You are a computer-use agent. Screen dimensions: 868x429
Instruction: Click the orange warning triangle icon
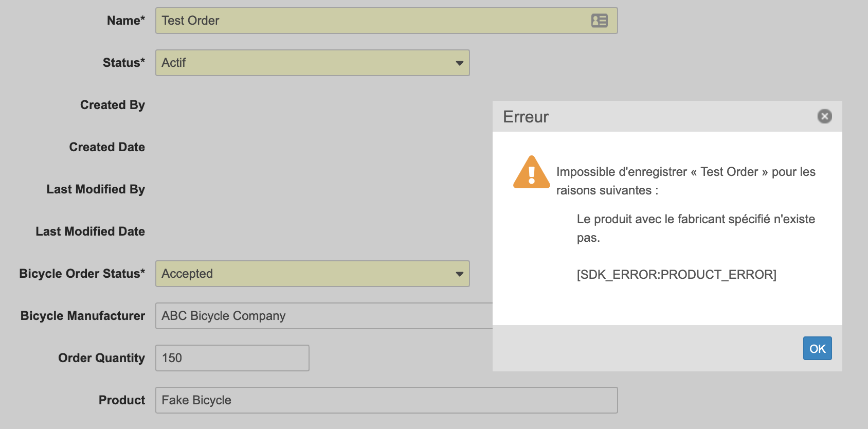point(532,172)
